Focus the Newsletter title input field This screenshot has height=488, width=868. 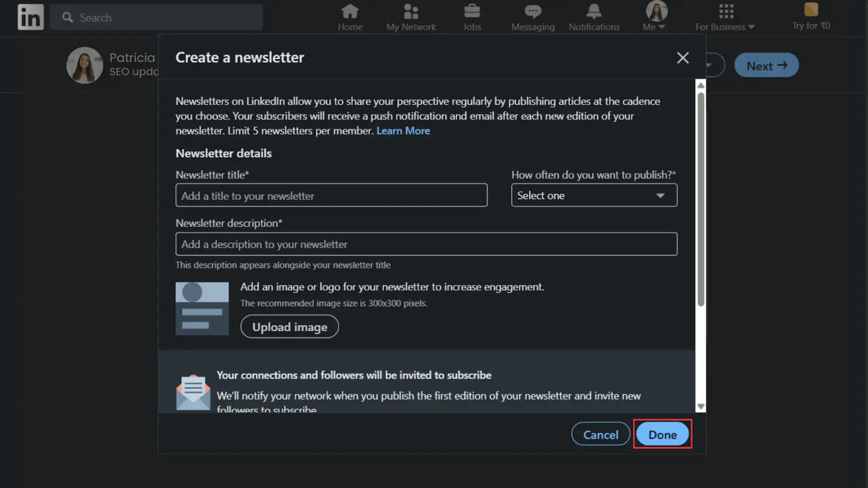tap(331, 195)
